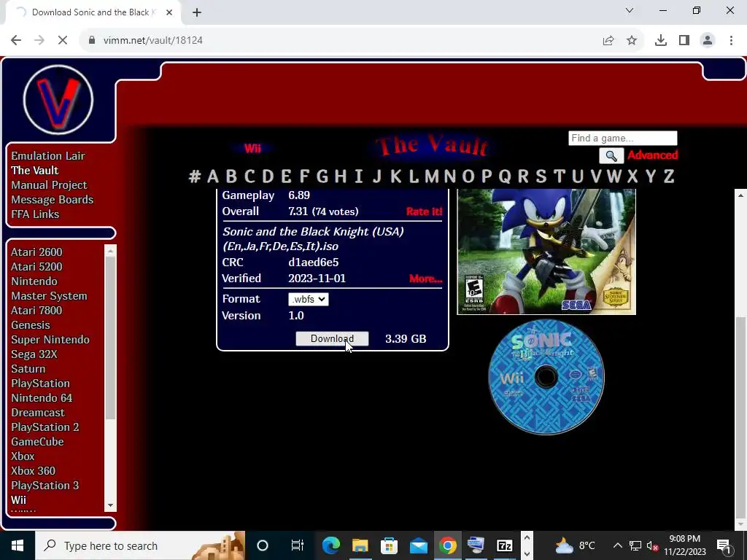This screenshot has width=747, height=560.
Task: Close the Sonic download tab
Action: pyautogui.click(x=169, y=12)
